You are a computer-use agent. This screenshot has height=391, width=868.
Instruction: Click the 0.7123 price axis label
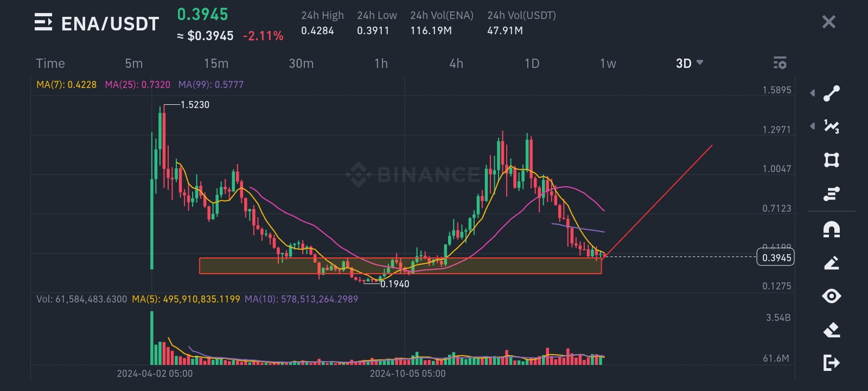tap(777, 209)
